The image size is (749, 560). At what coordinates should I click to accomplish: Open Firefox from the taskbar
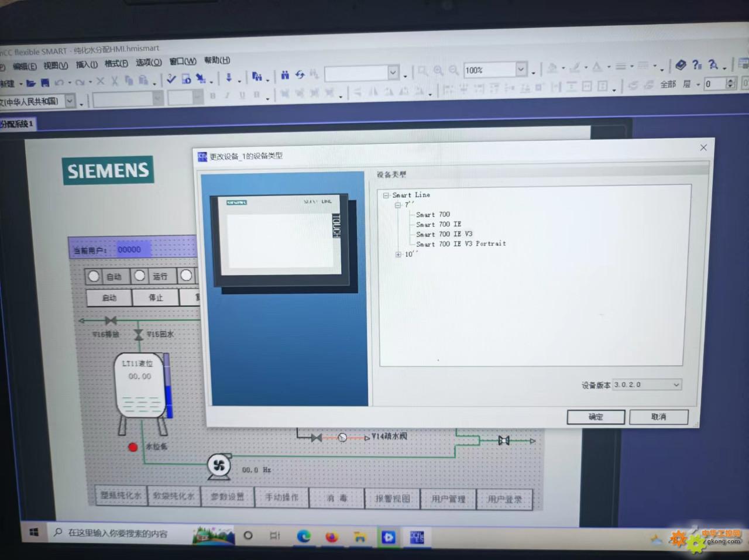[x=332, y=537]
